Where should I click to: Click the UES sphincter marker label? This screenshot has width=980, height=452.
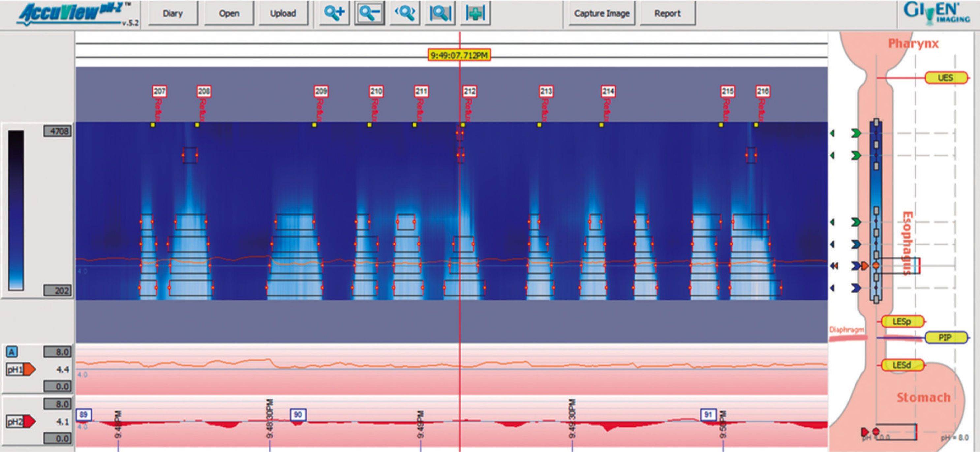coord(945,77)
